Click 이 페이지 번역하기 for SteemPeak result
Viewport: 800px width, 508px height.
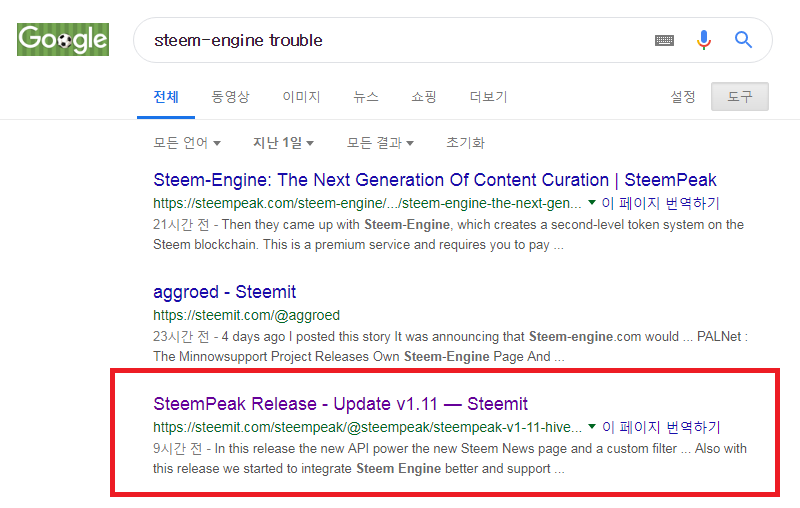(x=660, y=203)
